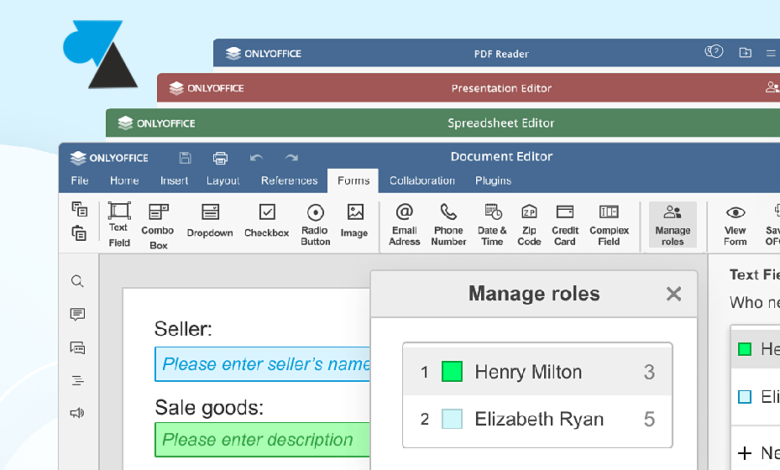The width and height of the screenshot is (780, 470).
Task: Switch to the Collaboration tab
Action: [x=422, y=181]
